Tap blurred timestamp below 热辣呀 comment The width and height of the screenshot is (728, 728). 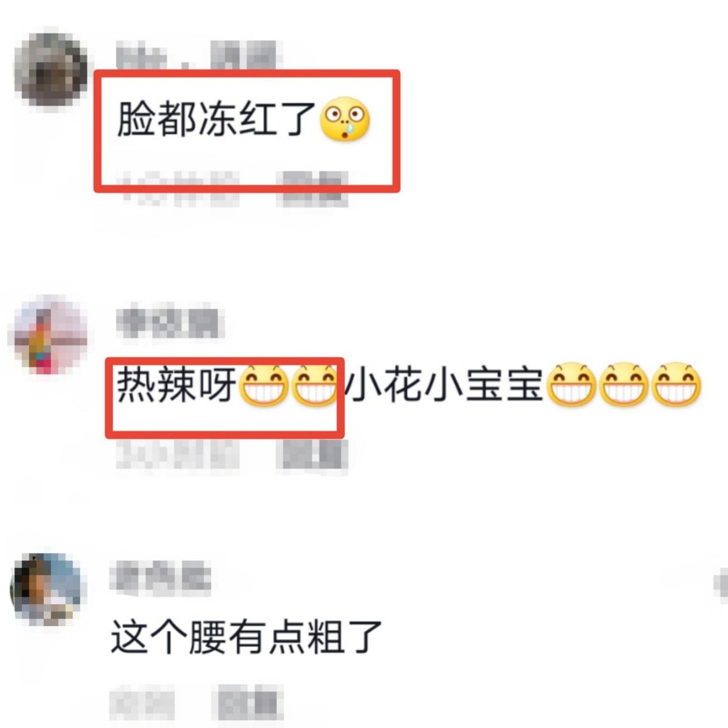point(177,454)
